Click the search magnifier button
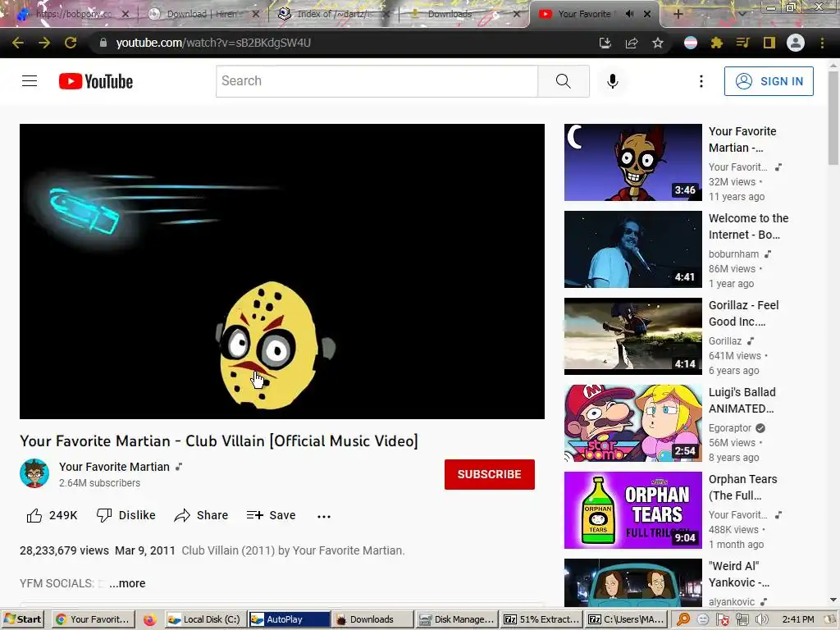 pos(563,81)
